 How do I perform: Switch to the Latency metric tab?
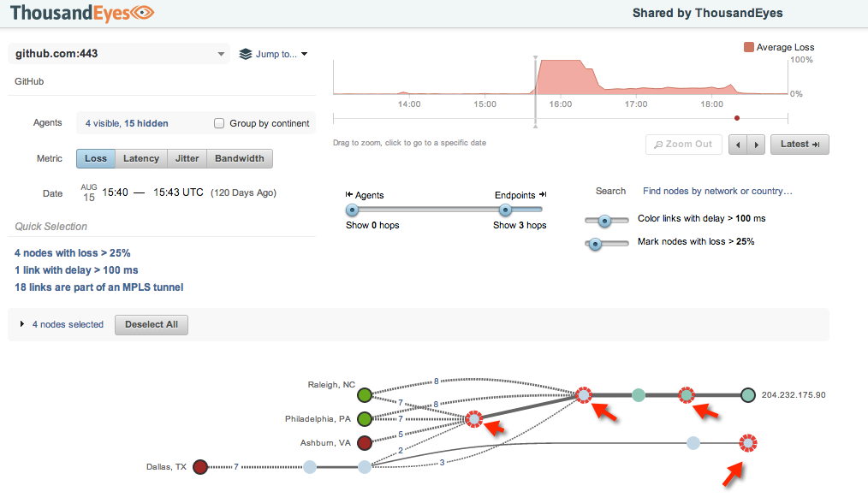(x=141, y=158)
